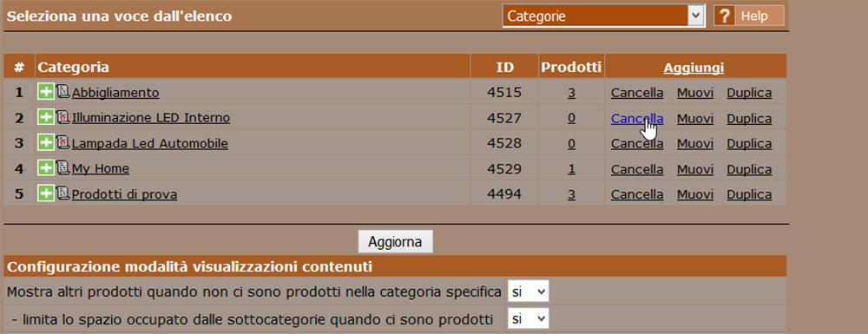Expand My Home using the green plus icon

pyautogui.click(x=46, y=168)
